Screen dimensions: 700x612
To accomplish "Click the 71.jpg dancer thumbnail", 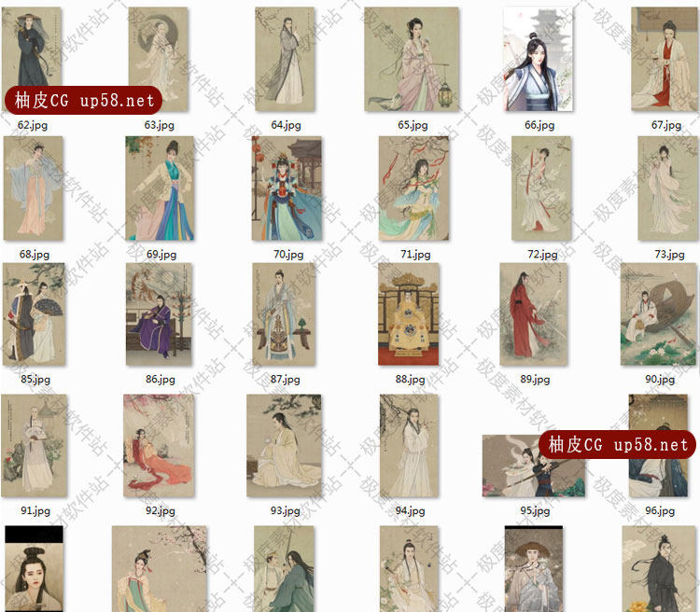I will click(x=413, y=188).
